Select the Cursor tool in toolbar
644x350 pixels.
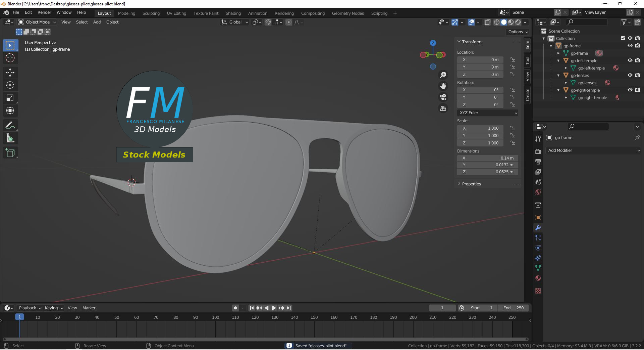(x=10, y=58)
